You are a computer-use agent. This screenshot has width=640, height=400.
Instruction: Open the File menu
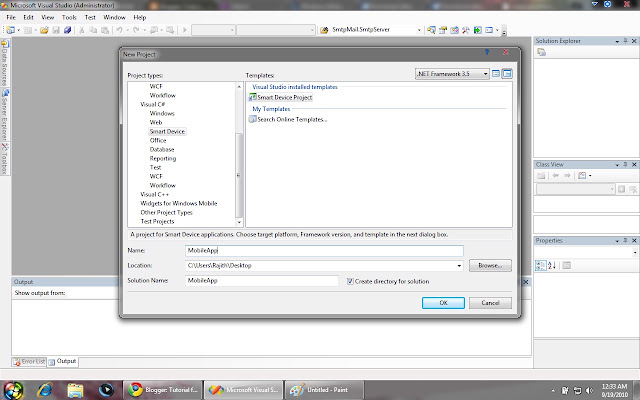(x=11, y=17)
